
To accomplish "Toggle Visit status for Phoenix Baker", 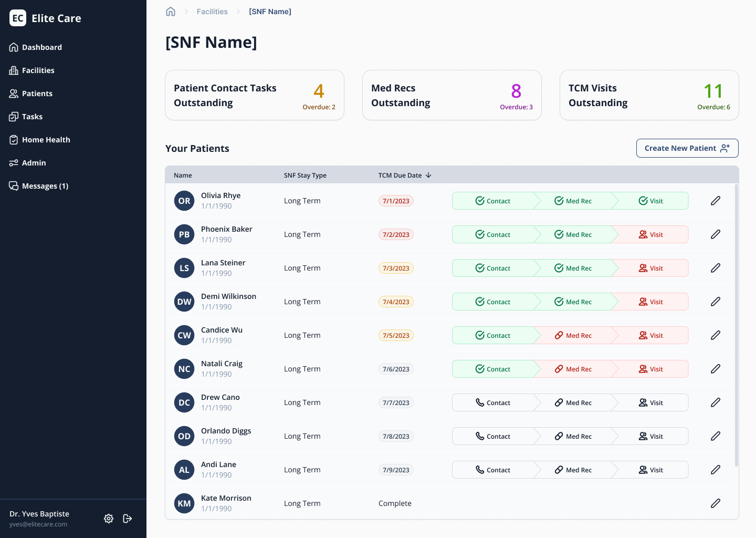I will pos(651,234).
